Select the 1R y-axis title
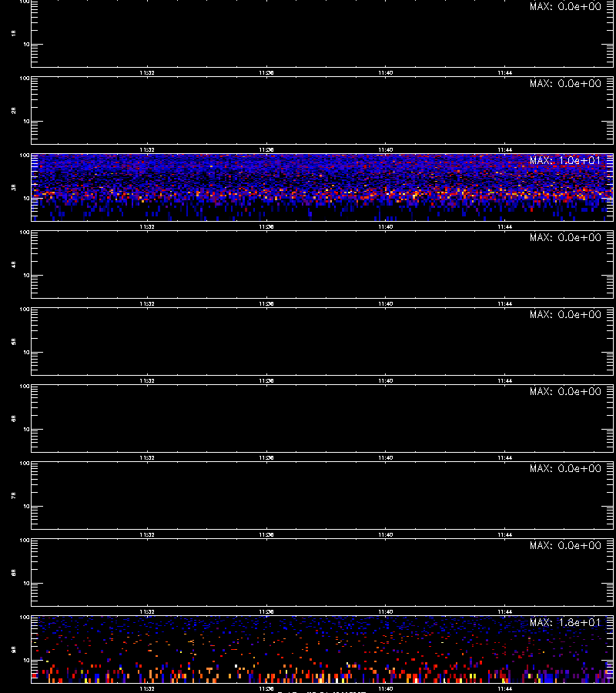The height and width of the screenshot is (693, 616). (x=14, y=33)
